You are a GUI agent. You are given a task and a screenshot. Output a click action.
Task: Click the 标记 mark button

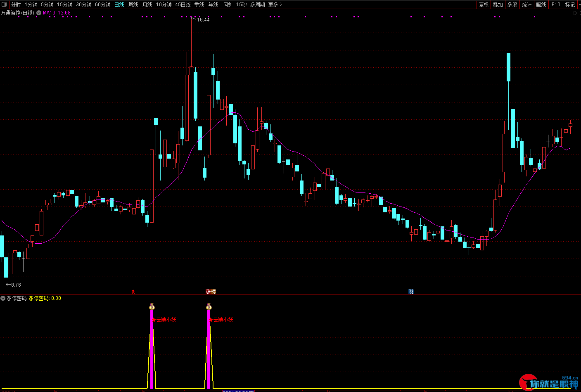[x=570, y=5]
